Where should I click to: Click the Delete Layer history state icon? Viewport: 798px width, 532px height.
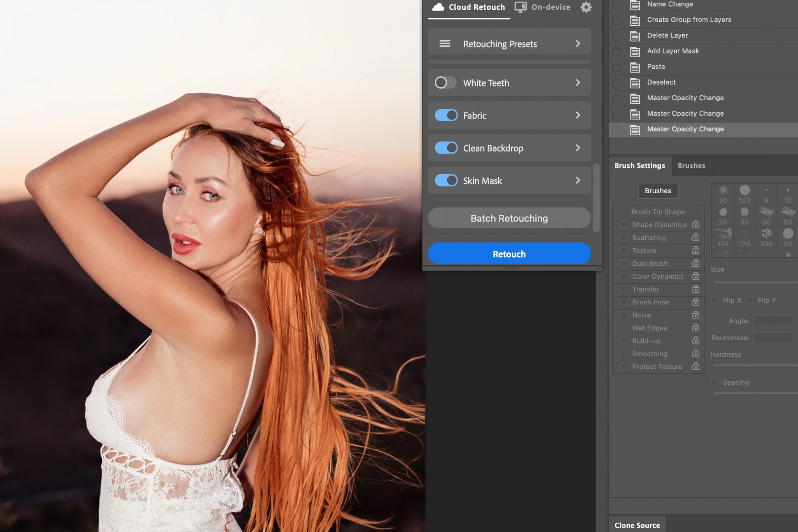pyautogui.click(x=634, y=36)
